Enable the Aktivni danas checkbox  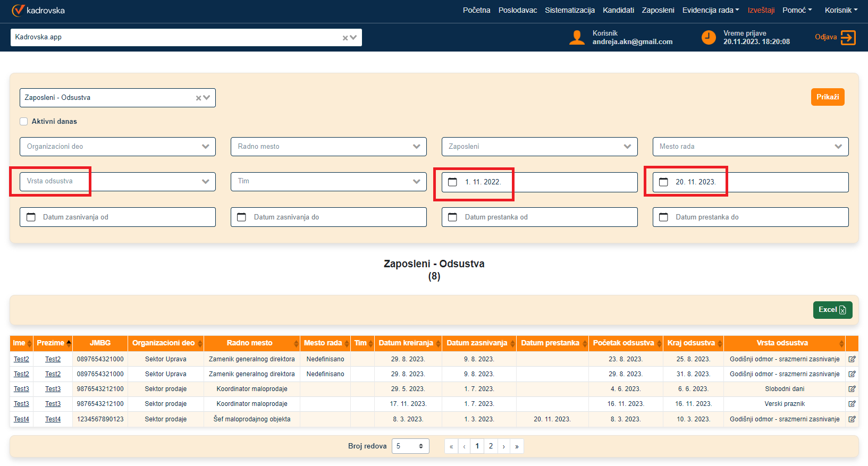(x=24, y=122)
